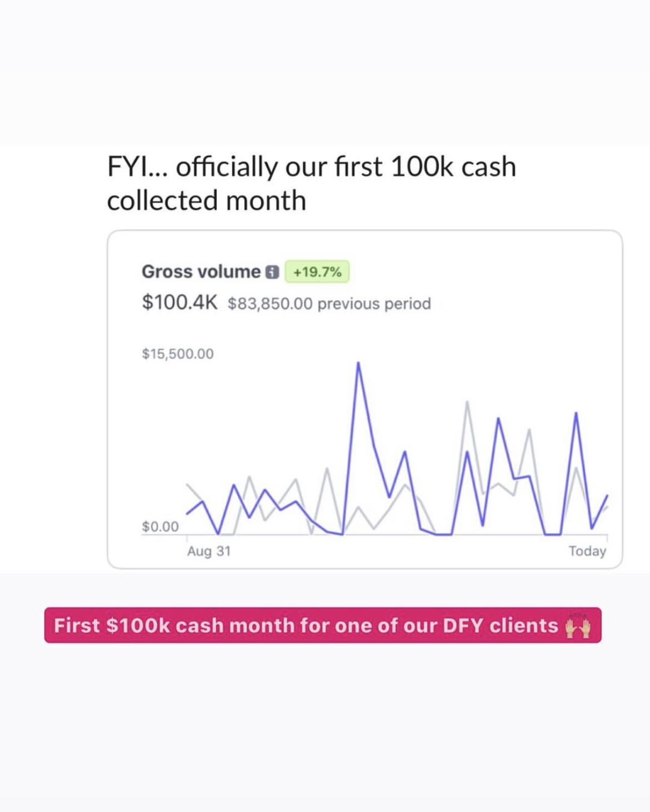Click the Aug 31 date label
This screenshot has width=650, height=812.
[209, 551]
